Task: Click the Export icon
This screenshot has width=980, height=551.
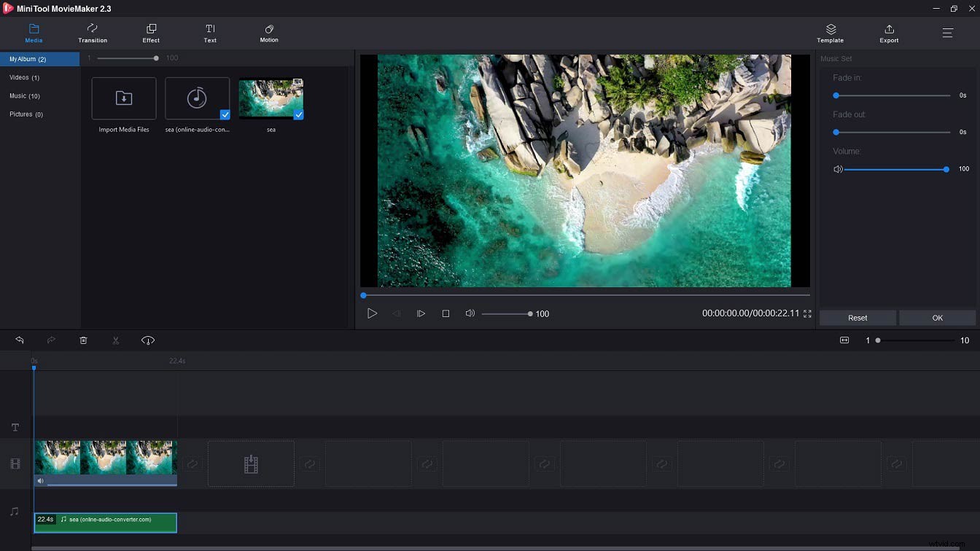Action: coord(889,32)
